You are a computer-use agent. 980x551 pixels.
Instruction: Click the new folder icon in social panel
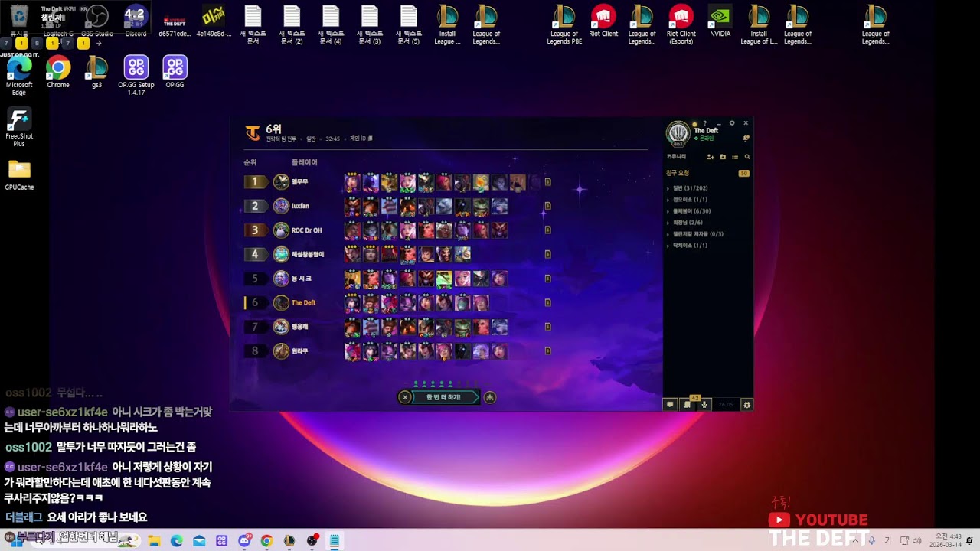pyautogui.click(x=723, y=157)
